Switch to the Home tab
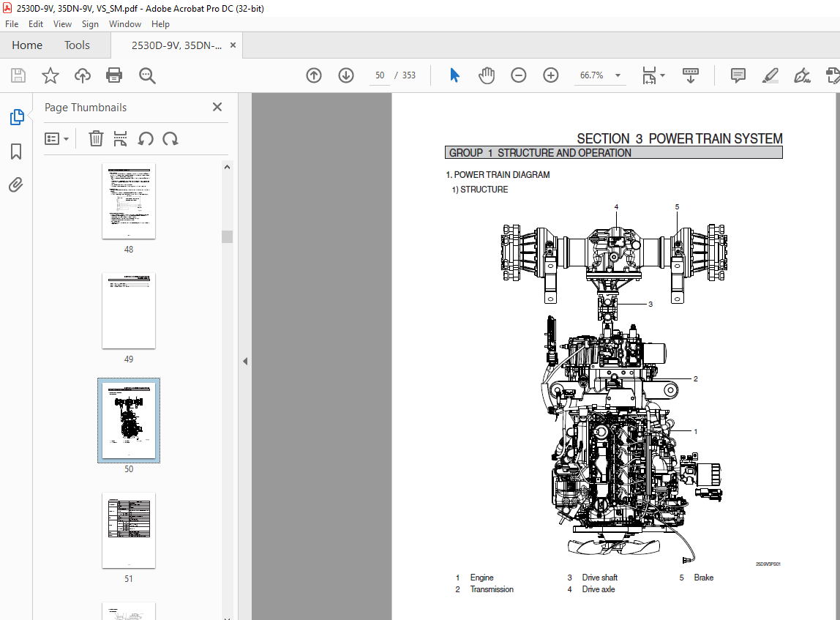840x620 pixels. coord(27,45)
